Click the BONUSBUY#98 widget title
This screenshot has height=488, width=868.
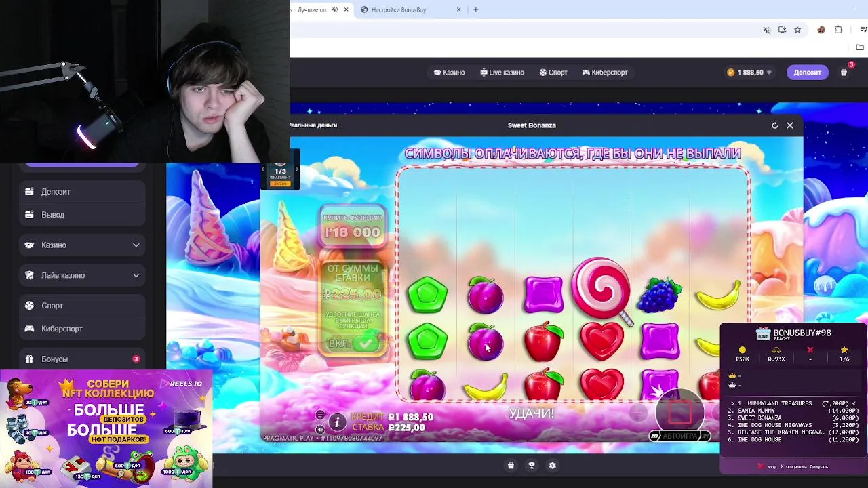pos(802,333)
